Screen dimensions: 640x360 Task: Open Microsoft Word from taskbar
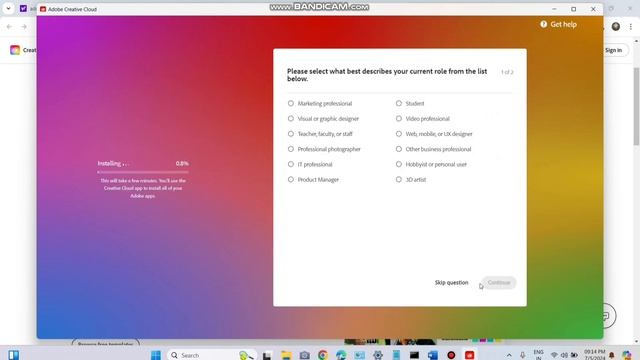(x=433, y=355)
